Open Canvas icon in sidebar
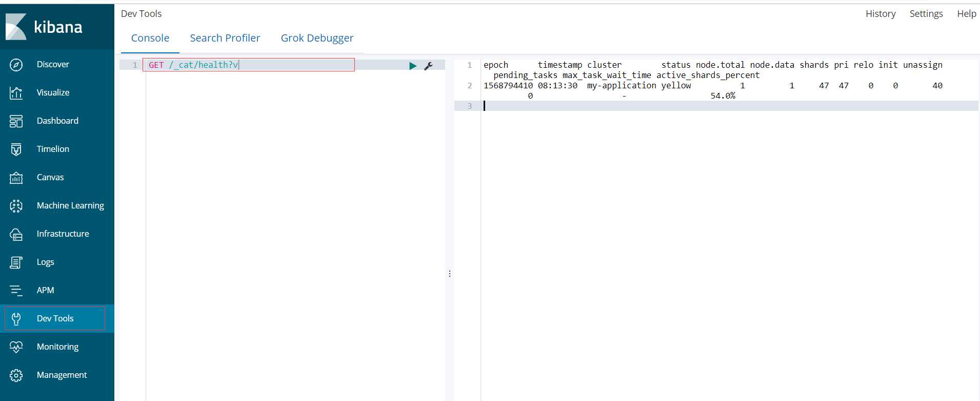 pyautogui.click(x=16, y=178)
